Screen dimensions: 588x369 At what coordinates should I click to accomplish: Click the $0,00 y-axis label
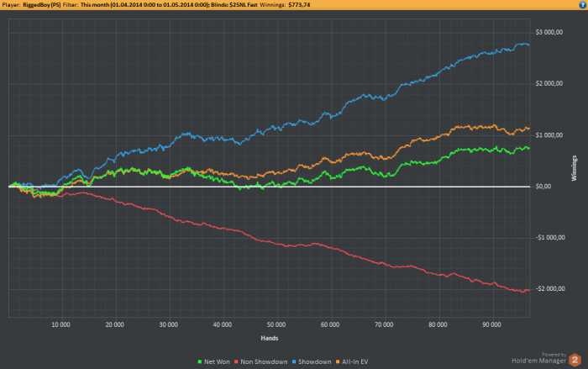click(x=543, y=187)
